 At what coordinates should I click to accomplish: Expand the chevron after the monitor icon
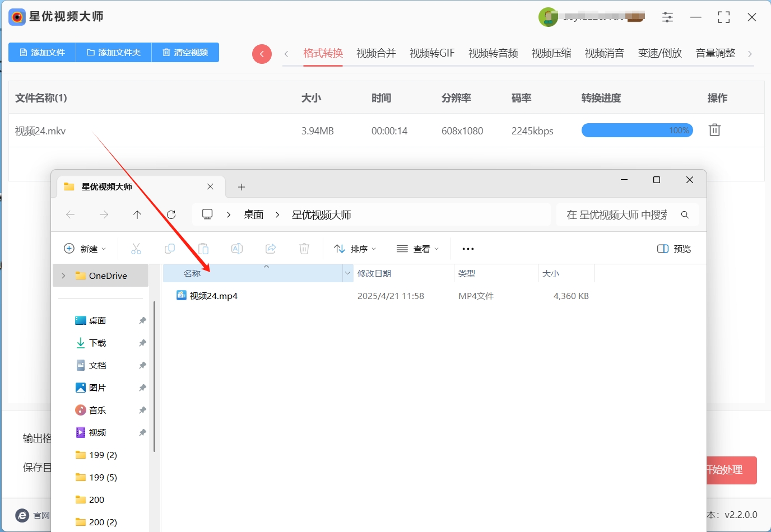click(x=229, y=214)
